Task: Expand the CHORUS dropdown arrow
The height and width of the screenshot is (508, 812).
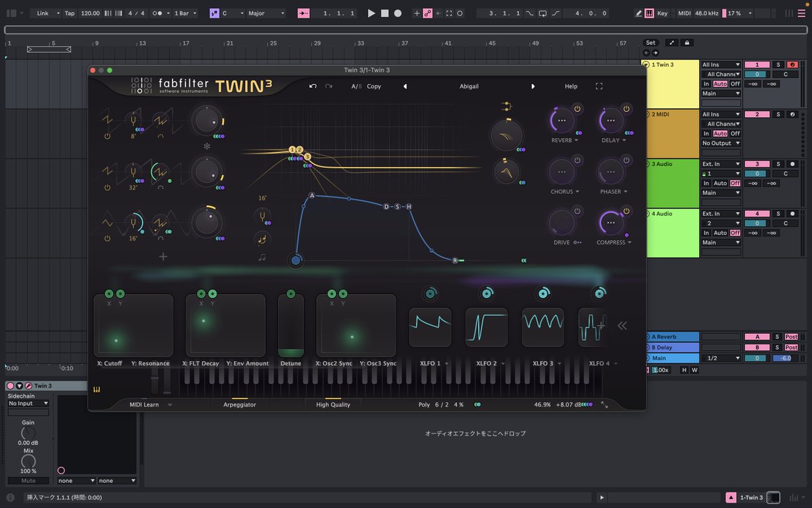Action: [x=577, y=192]
